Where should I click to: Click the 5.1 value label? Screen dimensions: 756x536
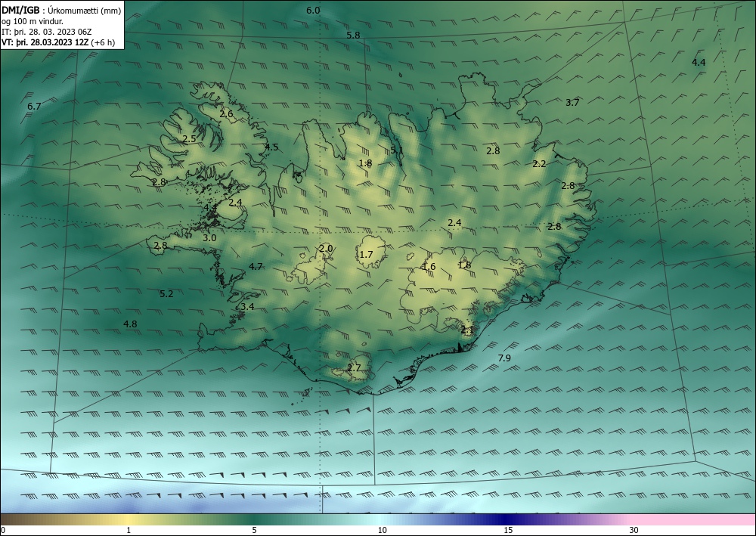click(397, 150)
